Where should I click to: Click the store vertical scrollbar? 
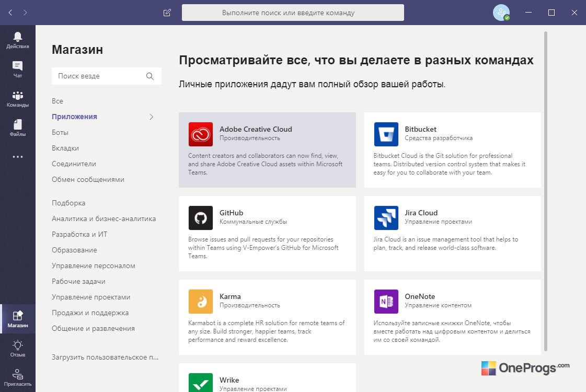point(546,191)
